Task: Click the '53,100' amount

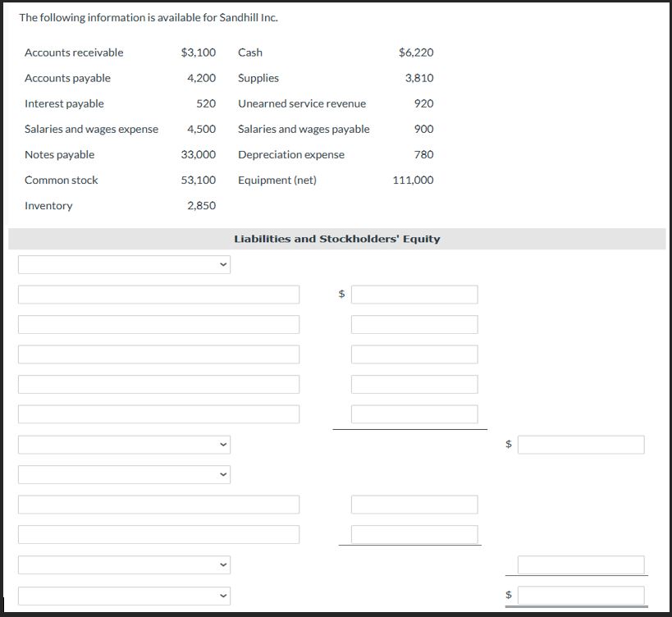Action: click(x=199, y=181)
